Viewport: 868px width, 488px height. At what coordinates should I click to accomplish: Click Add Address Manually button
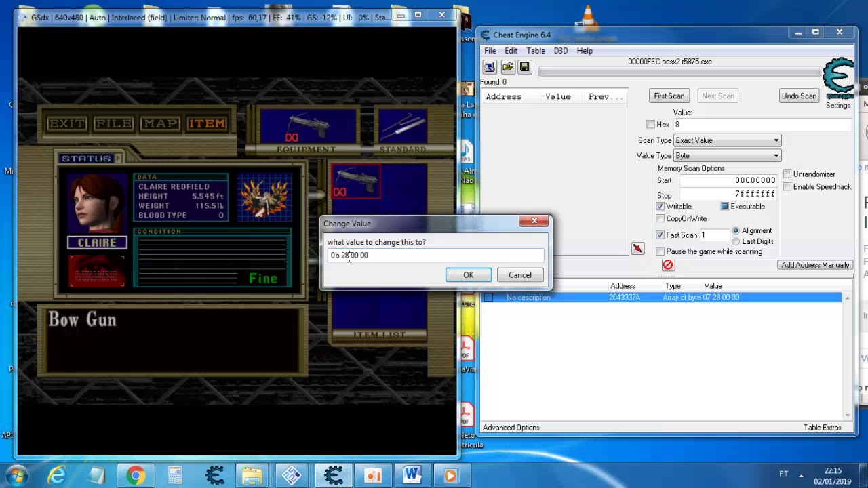815,265
